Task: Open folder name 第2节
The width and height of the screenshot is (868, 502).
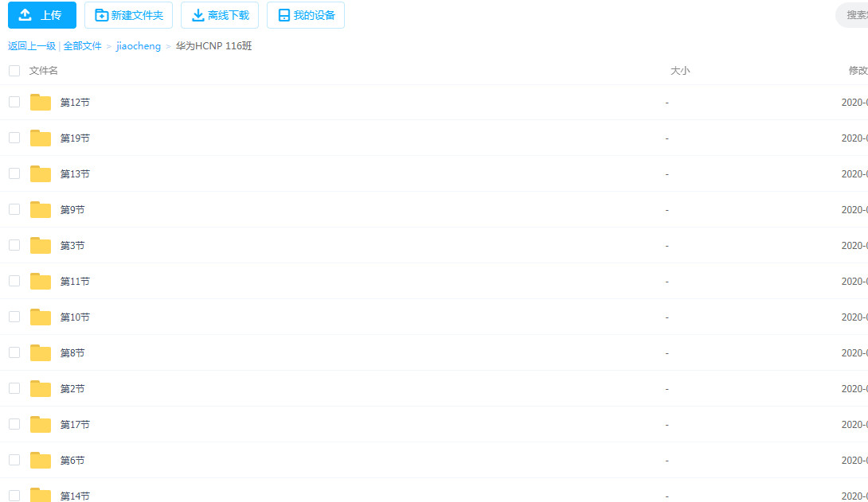Action: [x=72, y=389]
